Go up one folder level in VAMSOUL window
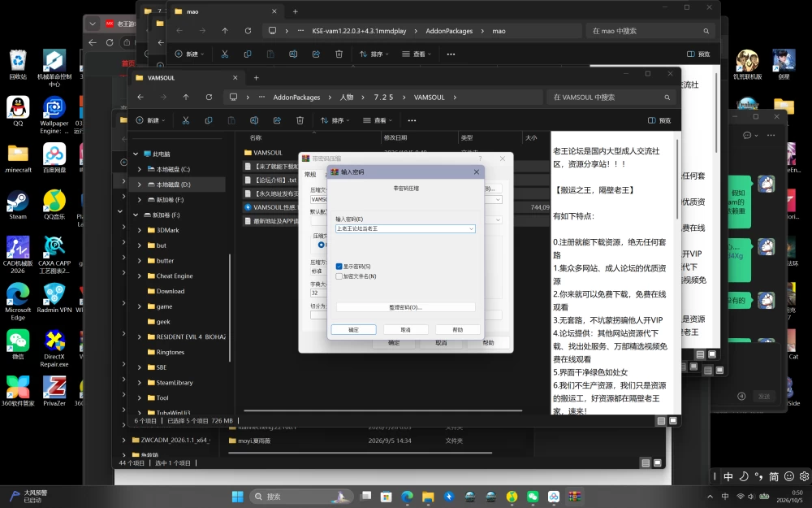812x508 pixels. click(186, 97)
